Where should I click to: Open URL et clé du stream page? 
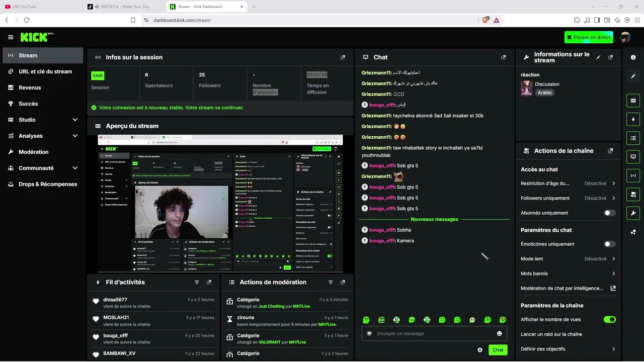pyautogui.click(x=43, y=71)
